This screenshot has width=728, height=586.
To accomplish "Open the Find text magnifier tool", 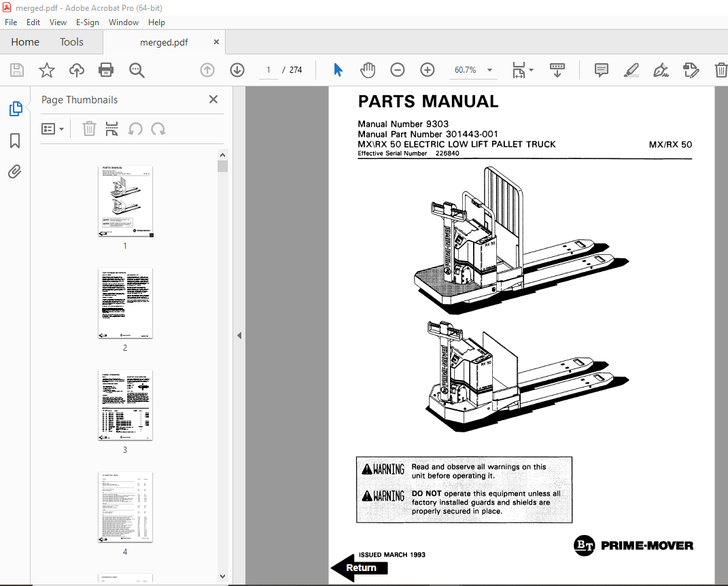I will (x=137, y=70).
